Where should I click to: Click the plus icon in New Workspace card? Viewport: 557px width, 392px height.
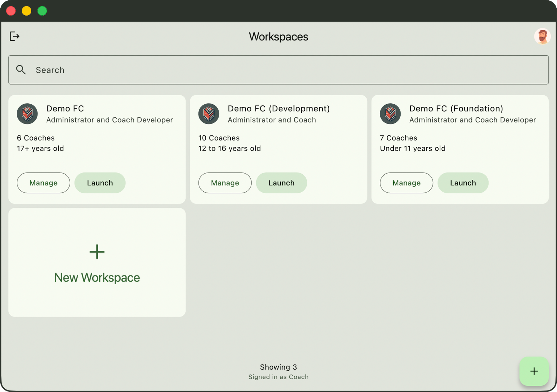point(97,252)
